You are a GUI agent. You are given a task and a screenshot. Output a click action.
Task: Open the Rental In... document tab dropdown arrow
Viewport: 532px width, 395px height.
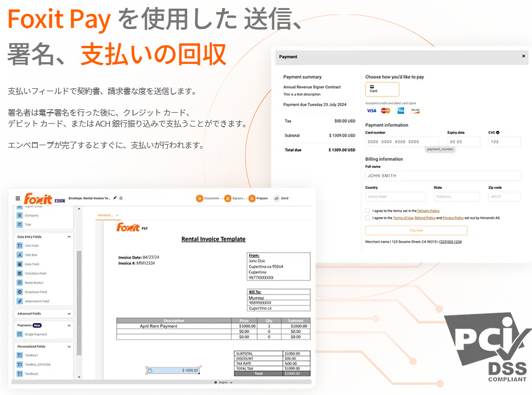pos(117,215)
